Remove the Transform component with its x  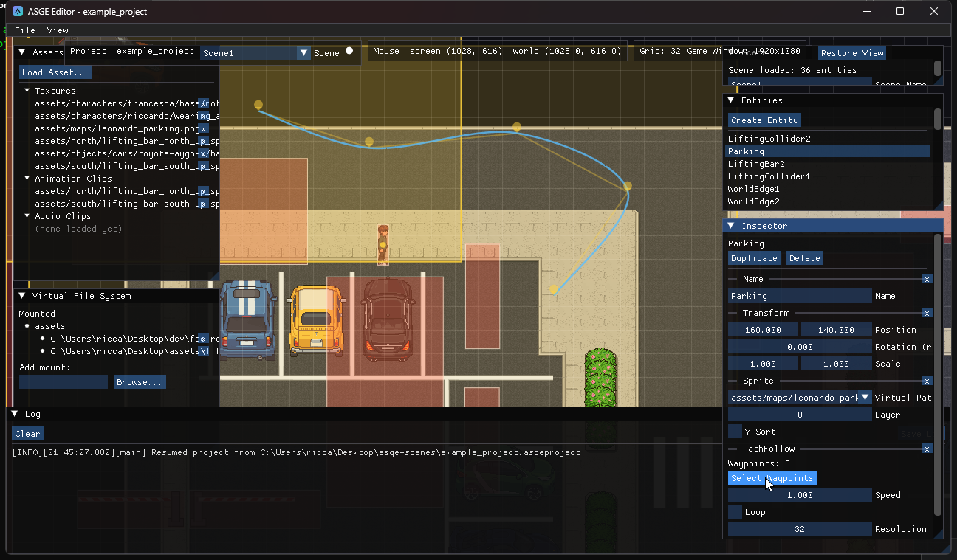point(927,313)
